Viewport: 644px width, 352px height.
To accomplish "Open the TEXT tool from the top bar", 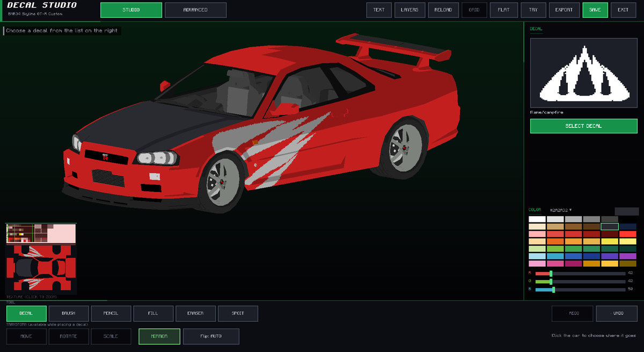I will (379, 10).
